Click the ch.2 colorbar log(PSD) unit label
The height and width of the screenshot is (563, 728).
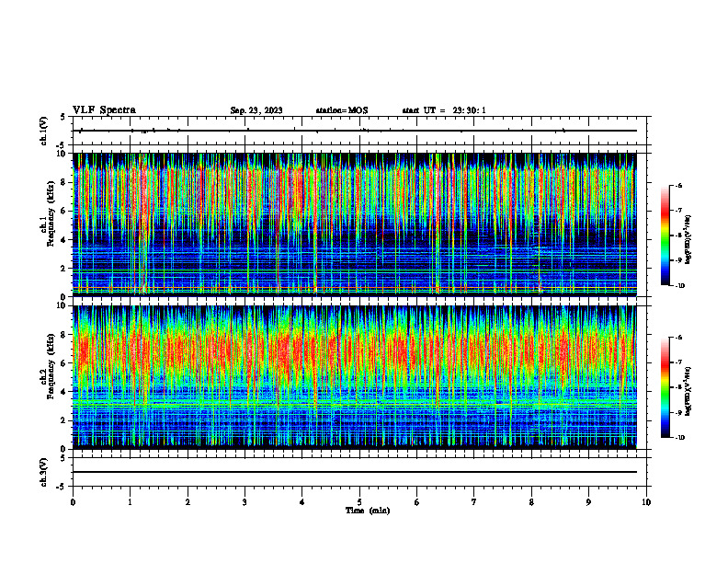point(688,392)
